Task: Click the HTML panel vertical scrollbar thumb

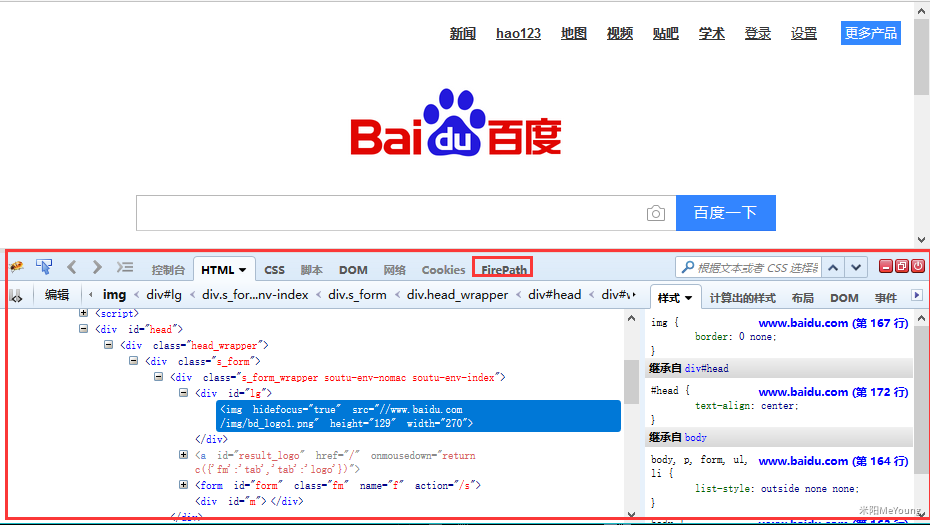Action: 631,381
